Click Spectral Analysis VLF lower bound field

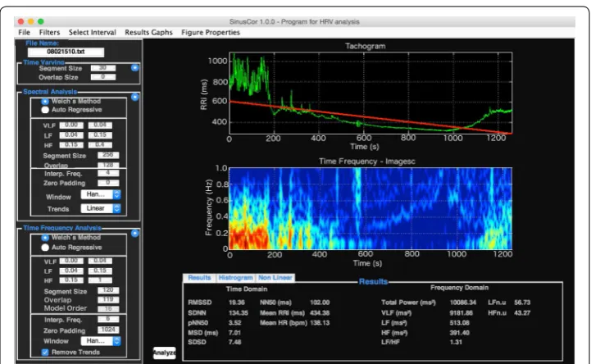(71, 125)
